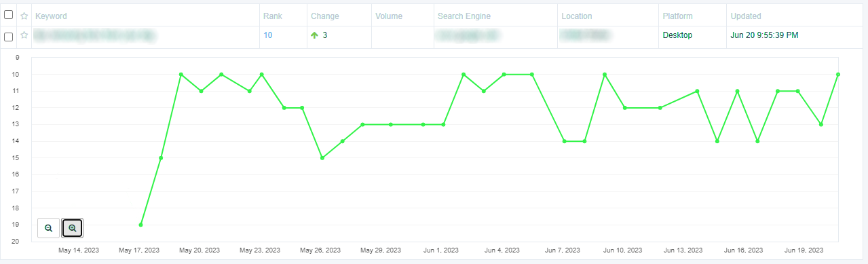Select the rank 19 data point
This screenshot has width=868, height=264.
tap(140, 225)
